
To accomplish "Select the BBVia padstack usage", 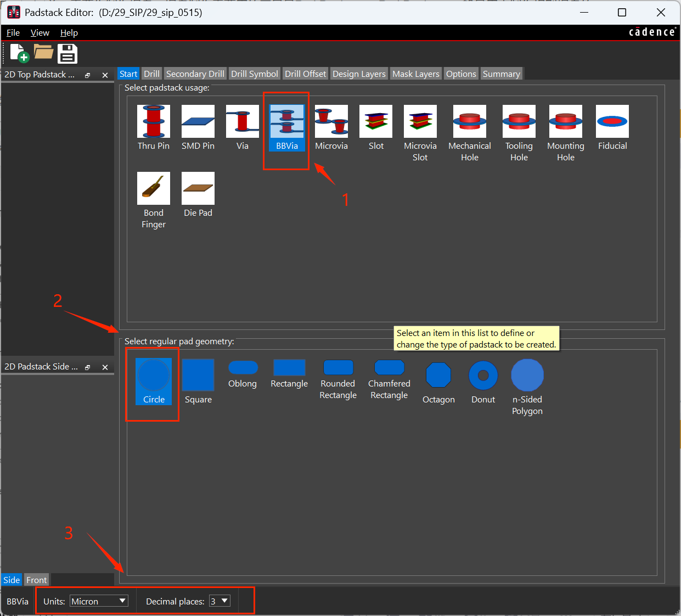I will tap(287, 128).
